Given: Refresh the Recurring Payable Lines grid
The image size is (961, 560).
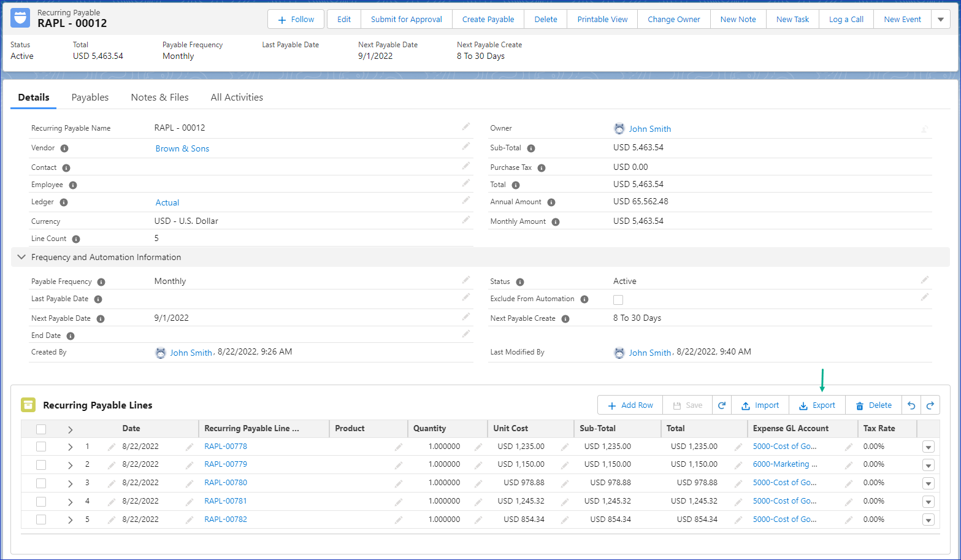Looking at the screenshot, I should (722, 405).
